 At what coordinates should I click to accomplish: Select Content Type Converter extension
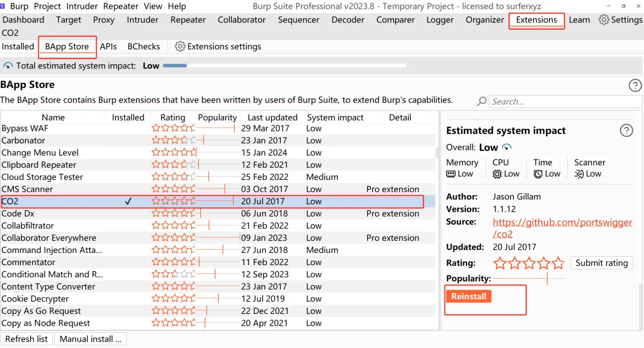[x=217, y=287]
